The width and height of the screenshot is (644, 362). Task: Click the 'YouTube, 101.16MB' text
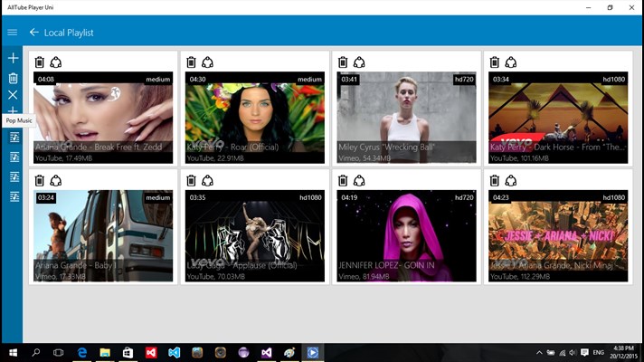[x=519, y=158]
